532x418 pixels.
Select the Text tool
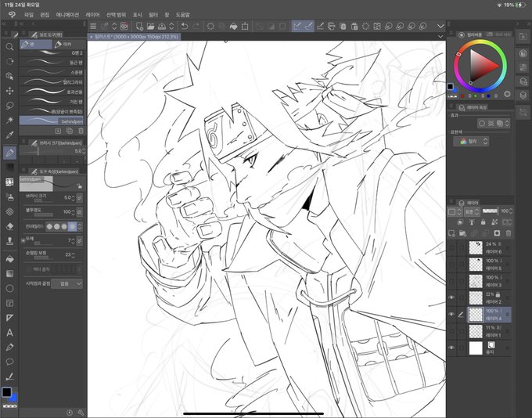[9, 333]
